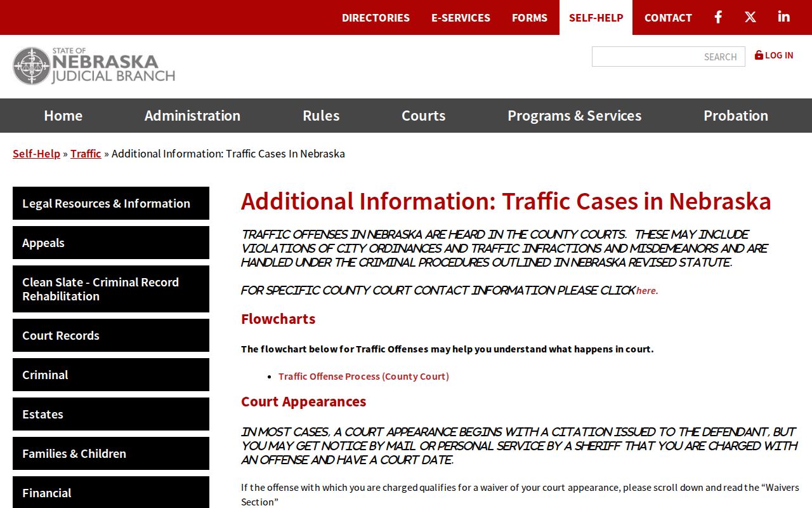Open Clean Slate - Criminal Record Rehabilitation
The height and width of the screenshot is (508, 812).
[x=111, y=289]
